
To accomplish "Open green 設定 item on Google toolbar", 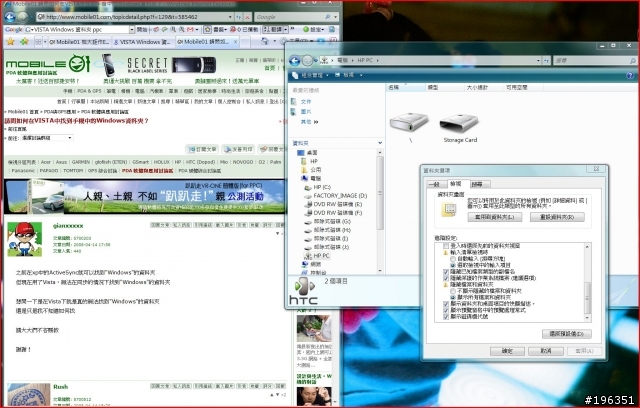I will coord(313,29).
